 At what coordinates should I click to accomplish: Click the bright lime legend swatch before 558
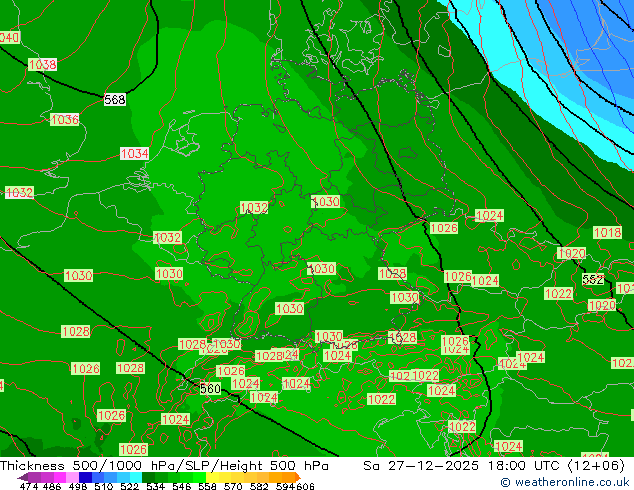199,477
